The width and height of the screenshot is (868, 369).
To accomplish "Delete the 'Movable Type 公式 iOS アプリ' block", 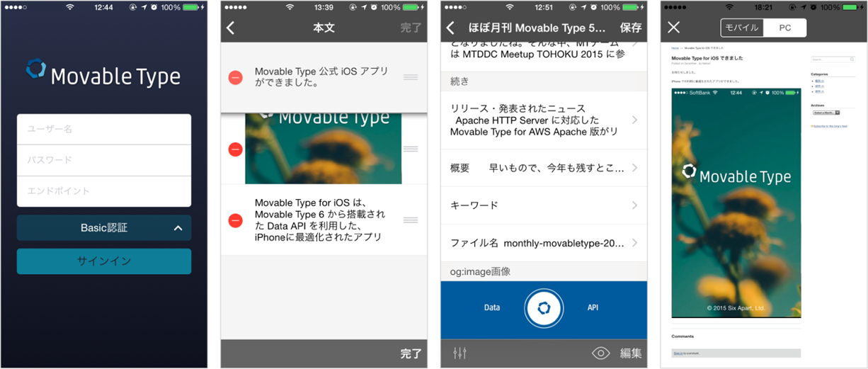I will [236, 77].
